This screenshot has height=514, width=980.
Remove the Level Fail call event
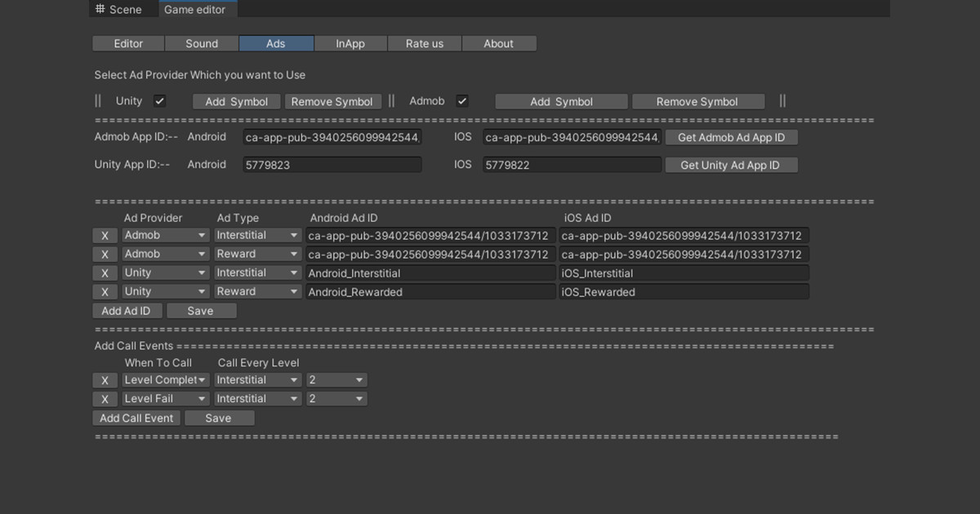(105, 400)
